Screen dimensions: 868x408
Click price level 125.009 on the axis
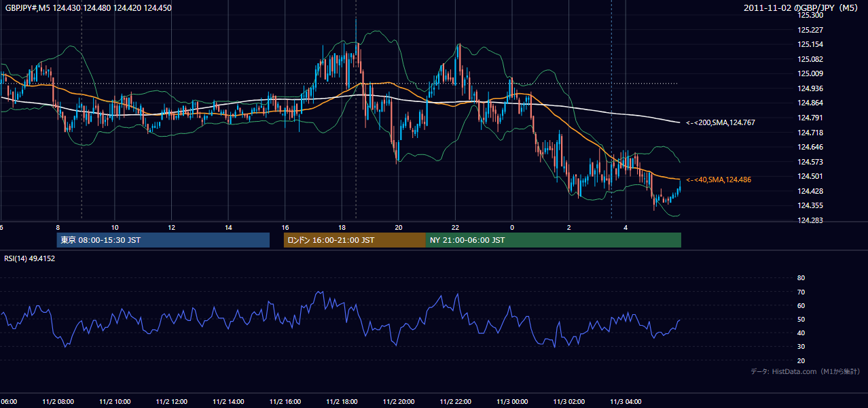tap(810, 73)
